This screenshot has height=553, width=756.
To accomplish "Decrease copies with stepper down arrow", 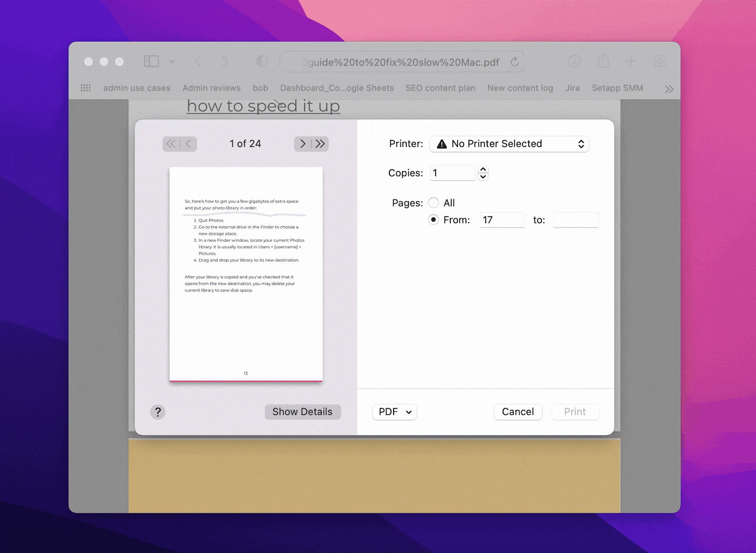I will tap(483, 177).
